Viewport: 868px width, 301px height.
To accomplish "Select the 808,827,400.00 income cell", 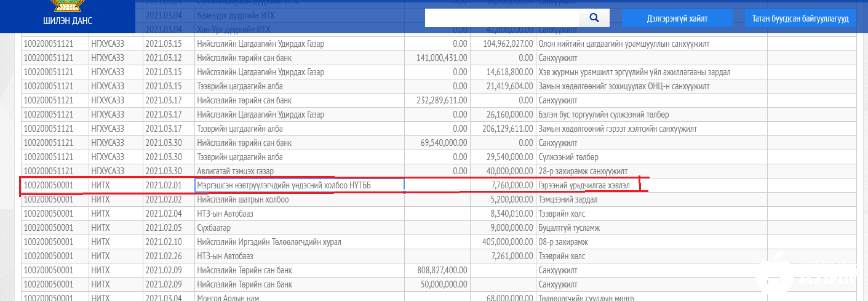I will [x=437, y=270].
